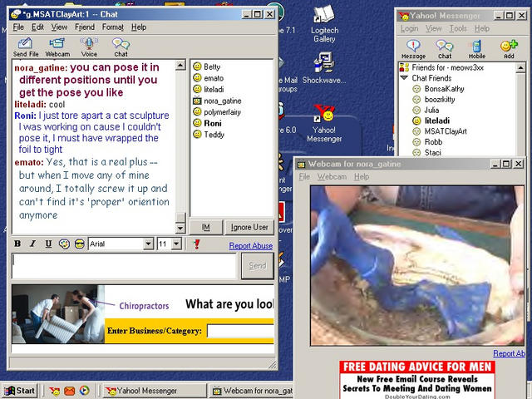
Task: Click the Chat icon in Yahoo Messenger window
Action: [445, 49]
